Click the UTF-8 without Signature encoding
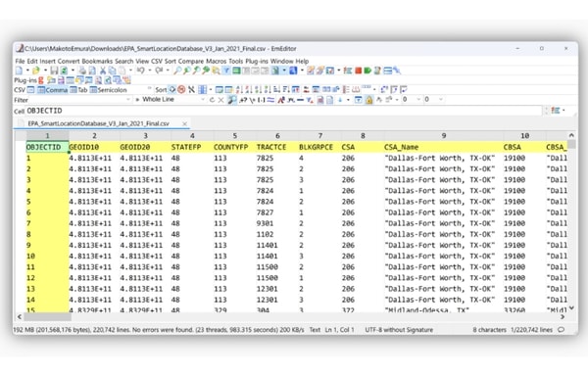This screenshot has height=376, width=588. coord(399,330)
